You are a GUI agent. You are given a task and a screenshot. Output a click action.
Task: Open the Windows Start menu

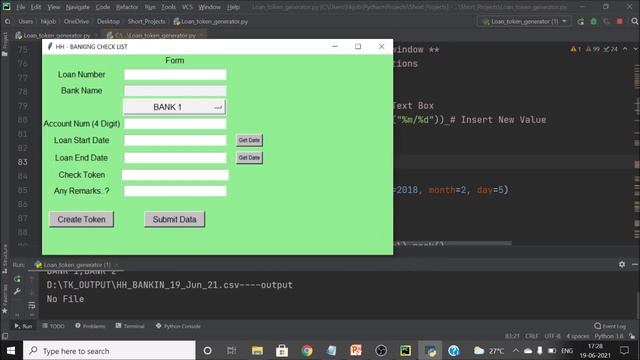click(11, 351)
